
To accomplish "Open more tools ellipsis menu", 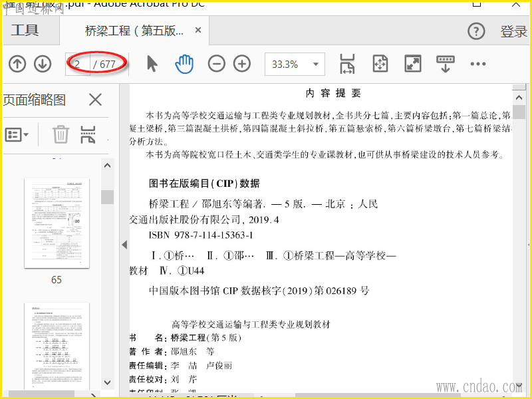I will click(478, 64).
